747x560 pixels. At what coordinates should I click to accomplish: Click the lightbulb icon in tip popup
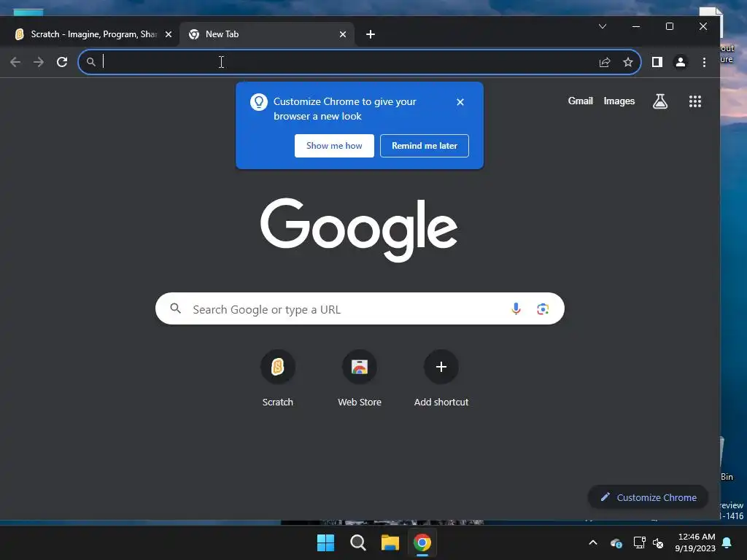point(259,102)
